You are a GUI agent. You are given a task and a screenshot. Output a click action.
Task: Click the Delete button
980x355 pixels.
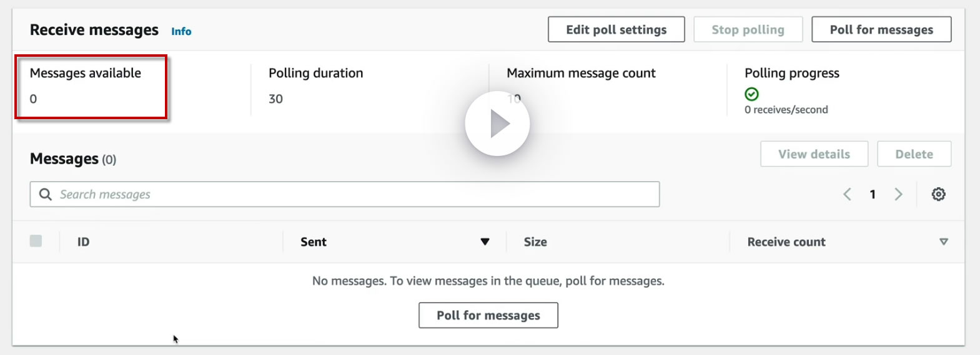click(913, 154)
